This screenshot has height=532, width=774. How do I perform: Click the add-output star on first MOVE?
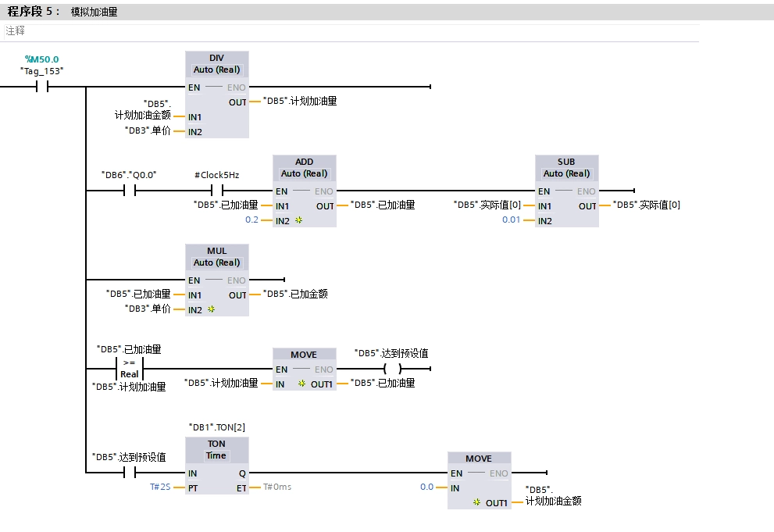pos(301,384)
